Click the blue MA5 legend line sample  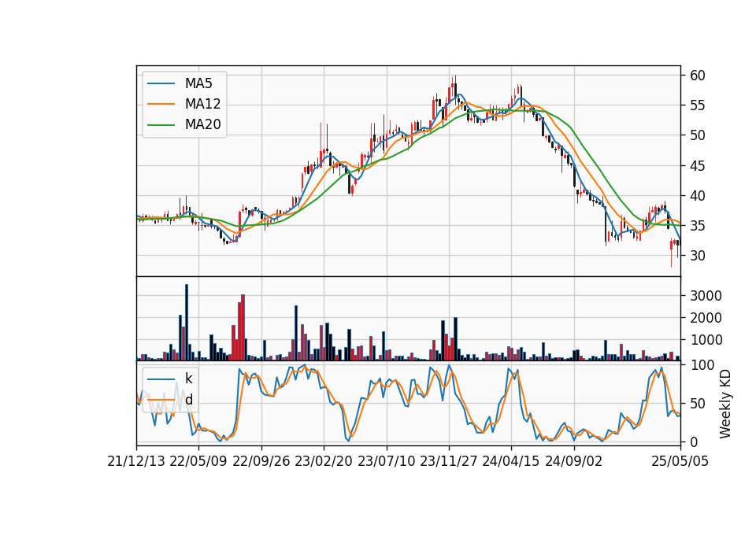161,84
